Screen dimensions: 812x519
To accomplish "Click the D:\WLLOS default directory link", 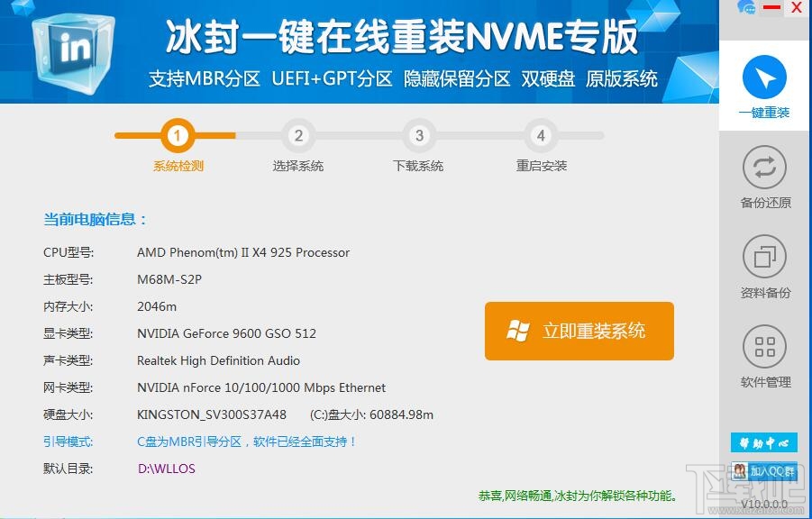I will pos(167,469).
